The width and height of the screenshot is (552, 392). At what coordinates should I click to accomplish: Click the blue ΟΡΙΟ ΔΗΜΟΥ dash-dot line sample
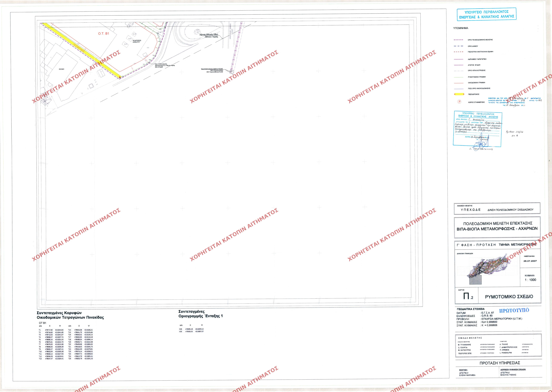point(459,46)
